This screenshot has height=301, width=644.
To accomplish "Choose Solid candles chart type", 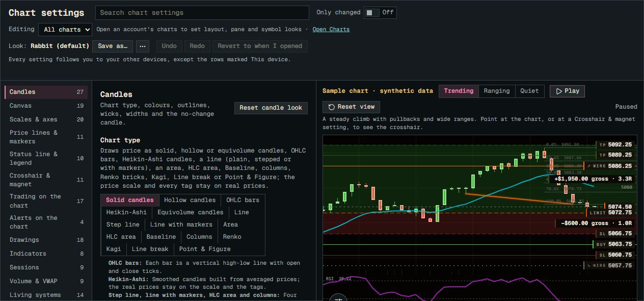I will pyautogui.click(x=130, y=200).
